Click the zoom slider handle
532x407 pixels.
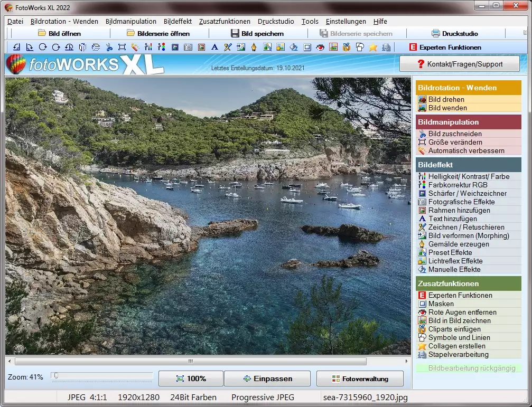(55, 376)
